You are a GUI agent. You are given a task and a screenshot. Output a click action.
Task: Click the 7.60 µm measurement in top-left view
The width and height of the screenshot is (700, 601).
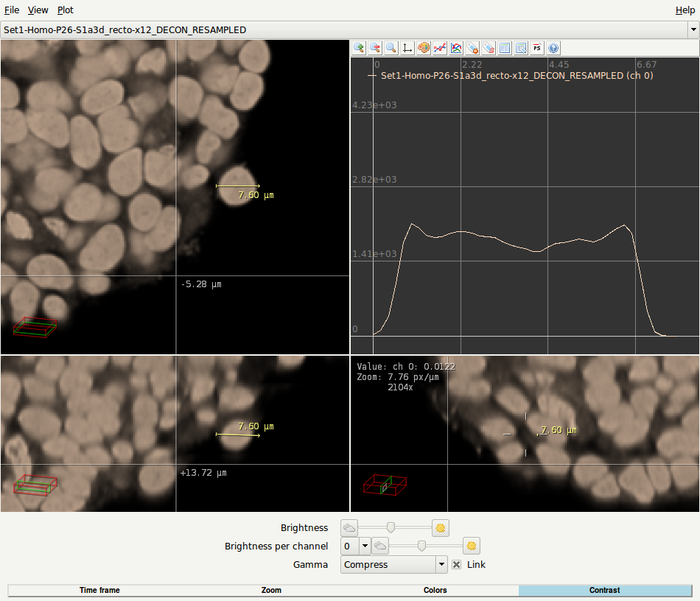(x=256, y=196)
